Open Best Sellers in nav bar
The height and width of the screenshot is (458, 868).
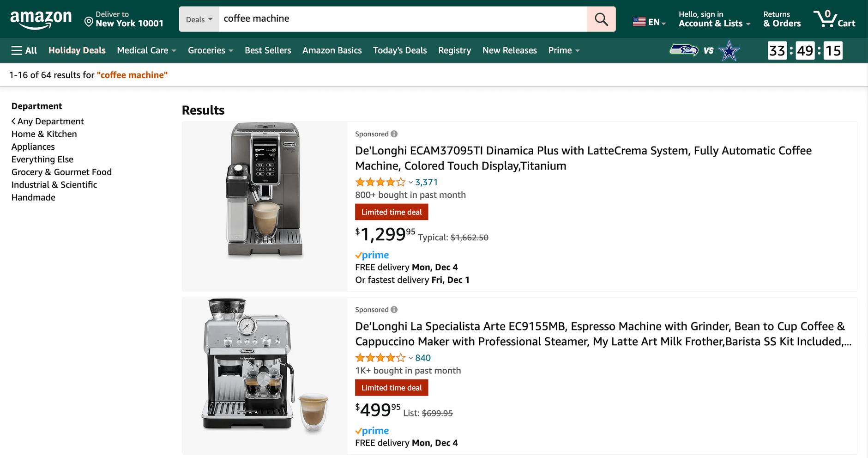[x=268, y=50]
